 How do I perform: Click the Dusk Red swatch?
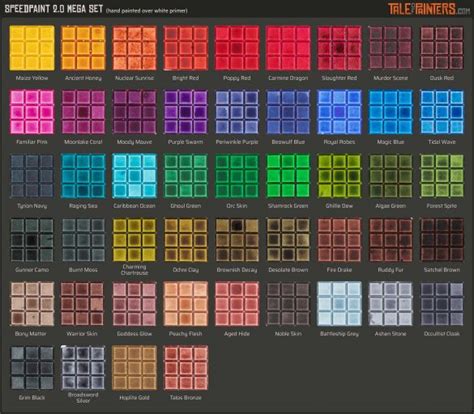(x=442, y=48)
